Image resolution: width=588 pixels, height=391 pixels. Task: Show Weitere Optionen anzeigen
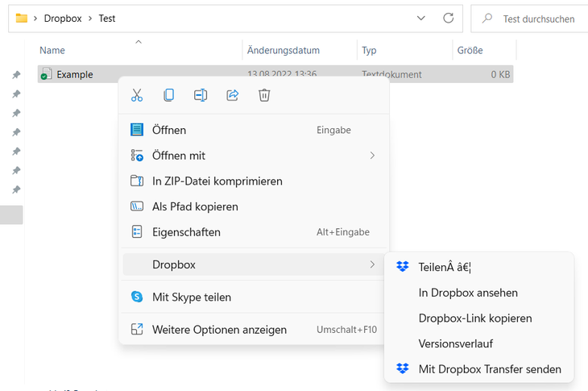(219, 330)
